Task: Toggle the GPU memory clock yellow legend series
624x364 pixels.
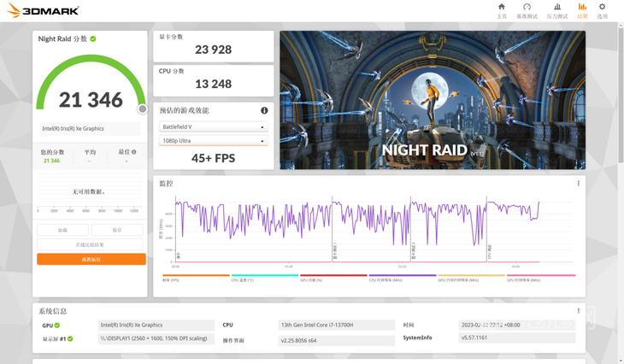Action: [x=472, y=278]
